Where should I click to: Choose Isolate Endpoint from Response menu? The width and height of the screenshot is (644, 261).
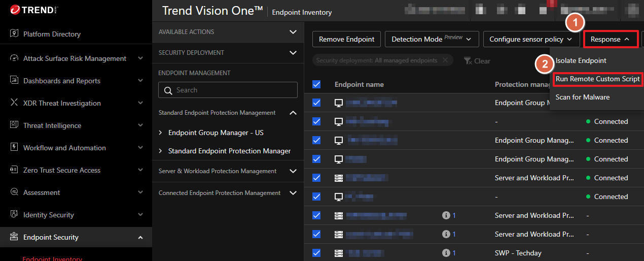[581, 60]
